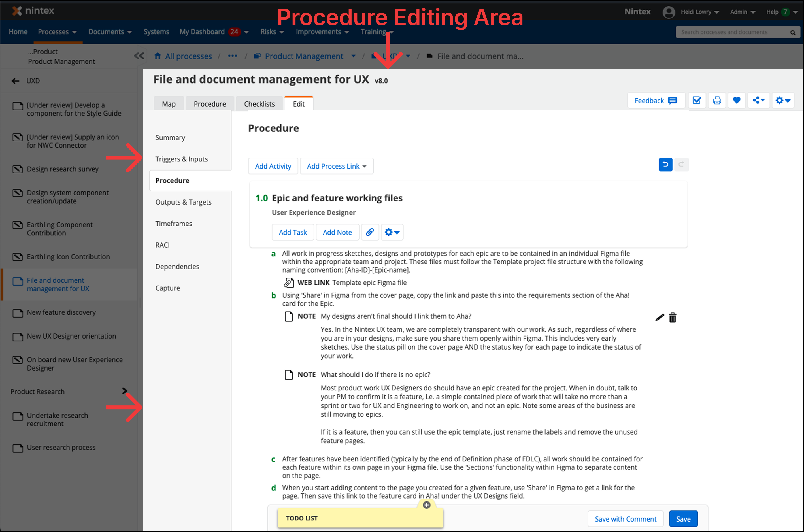The image size is (804, 532).
Task: Click the search magnifier in the search bar
Action: [792, 32]
